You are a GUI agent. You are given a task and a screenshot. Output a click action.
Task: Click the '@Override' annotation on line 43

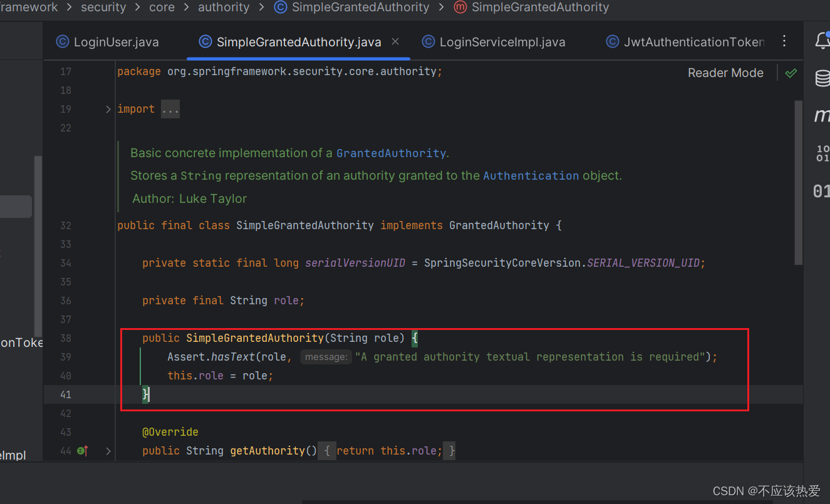click(x=170, y=432)
